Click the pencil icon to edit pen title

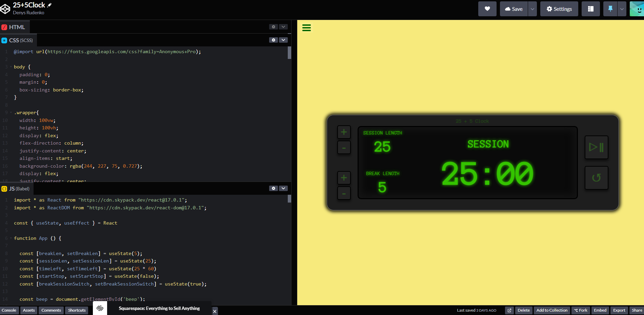[49, 5]
